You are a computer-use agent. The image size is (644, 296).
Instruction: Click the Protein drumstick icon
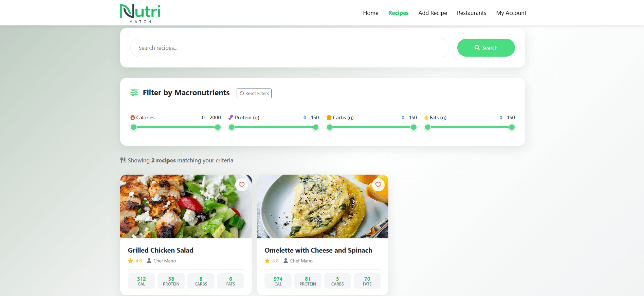tap(231, 118)
